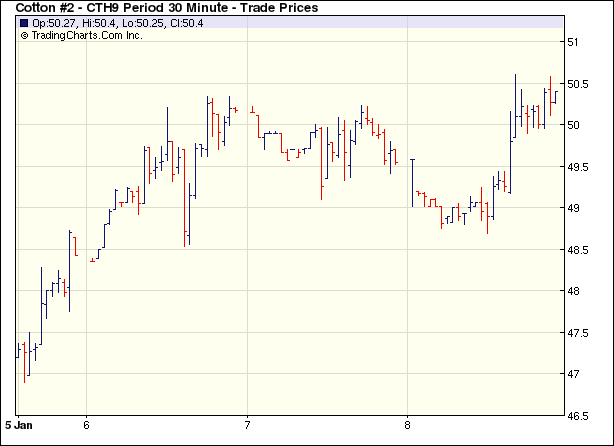Select the day 8 date marker
The image size is (614, 446).
(407, 423)
